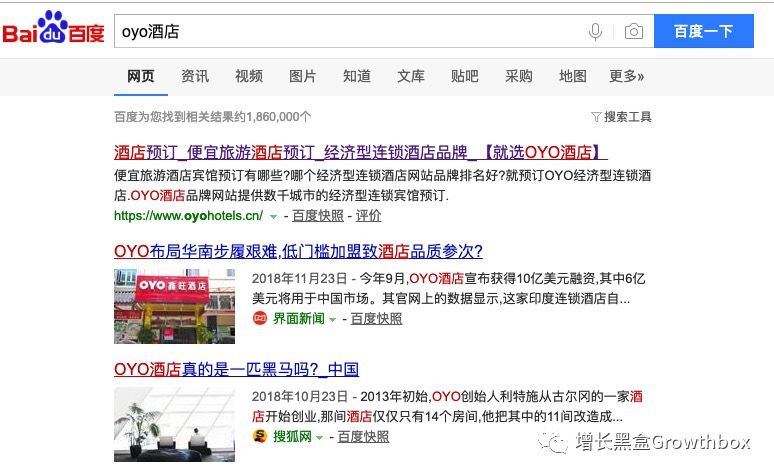Switch to the 图片 tab
This screenshot has width=774, height=475.
[303, 76]
